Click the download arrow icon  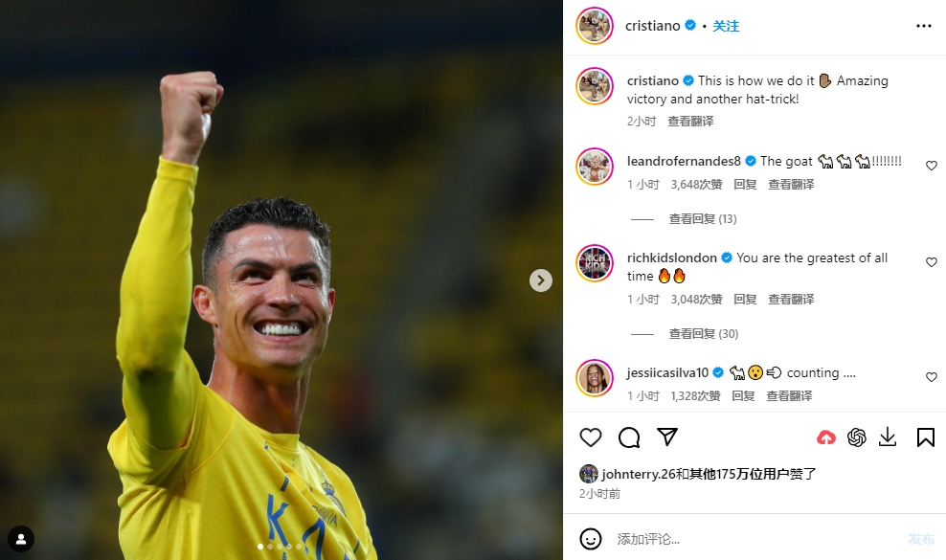coord(888,437)
